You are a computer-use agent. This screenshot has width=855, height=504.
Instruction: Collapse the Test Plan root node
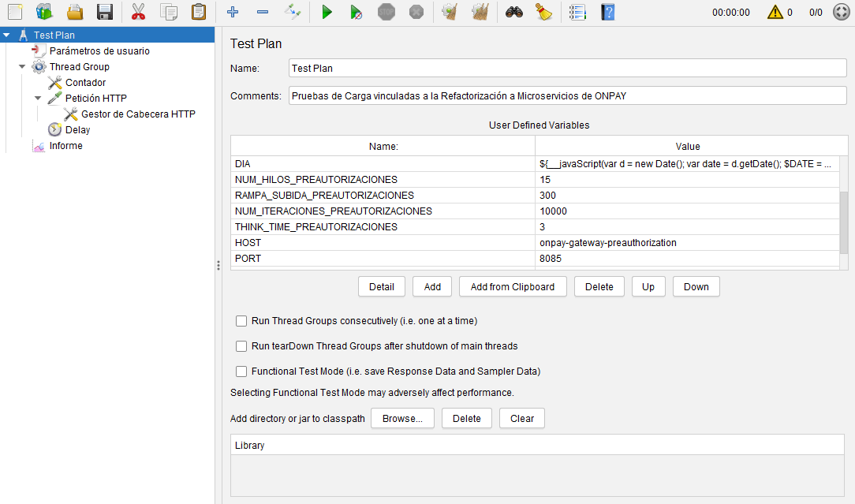(6, 35)
